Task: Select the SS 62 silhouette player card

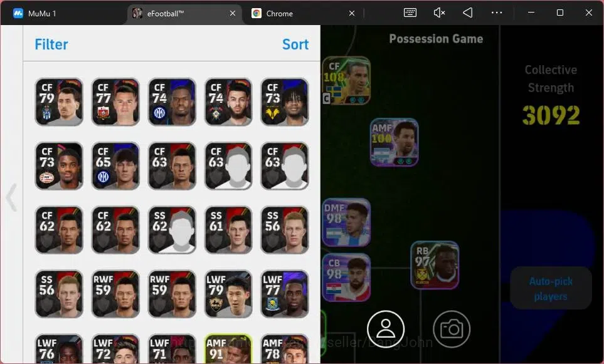Action: tap(172, 230)
